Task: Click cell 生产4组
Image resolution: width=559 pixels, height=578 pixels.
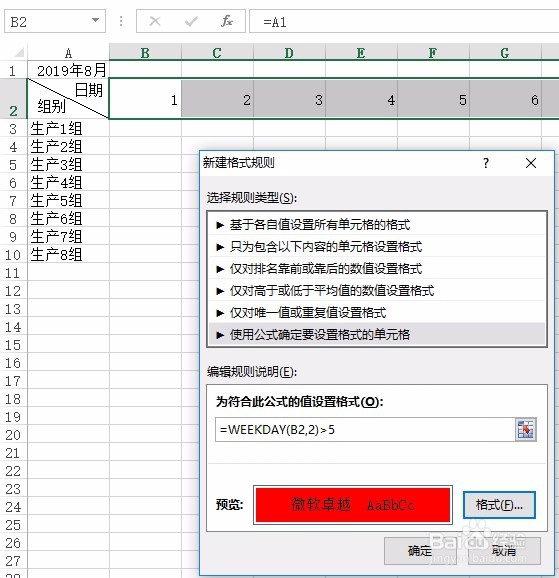Action: click(x=69, y=182)
